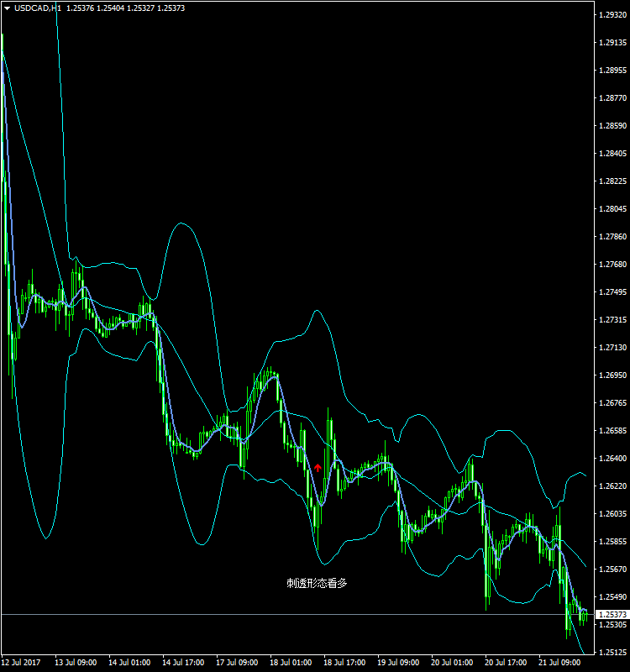This screenshot has width=630, height=672.
Task: Click price scale value 1.27130
Action: [612, 348]
